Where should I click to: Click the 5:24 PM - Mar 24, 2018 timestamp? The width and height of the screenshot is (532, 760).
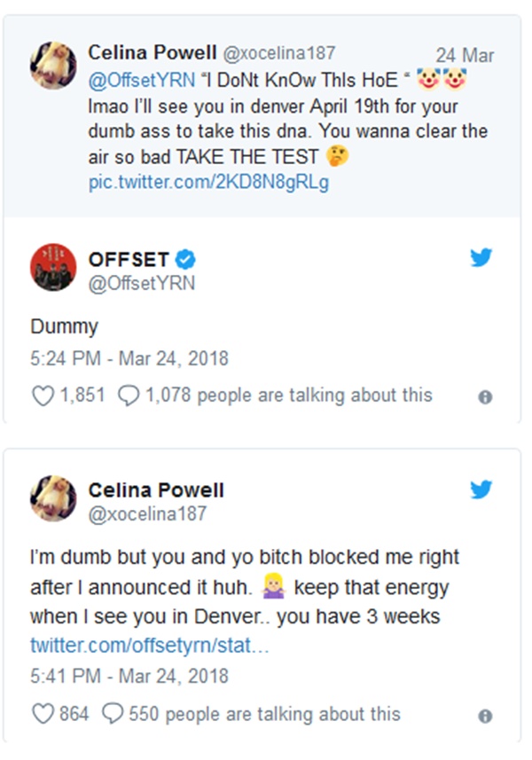coord(129,359)
